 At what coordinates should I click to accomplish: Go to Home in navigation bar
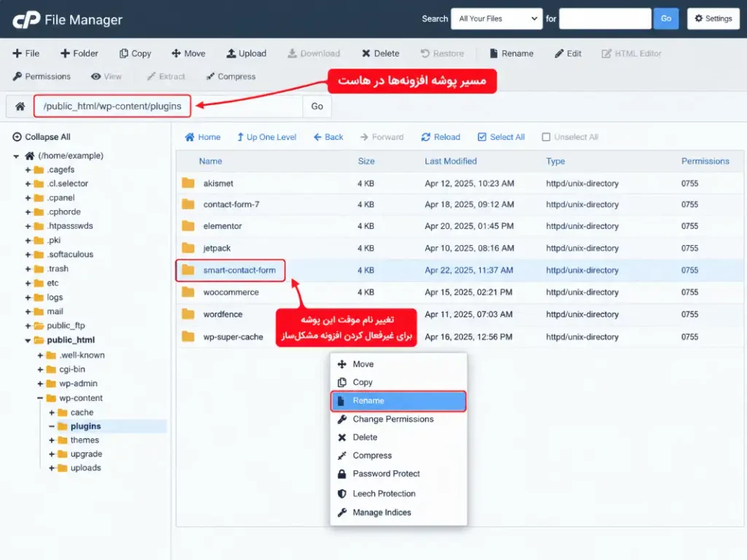(x=203, y=137)
